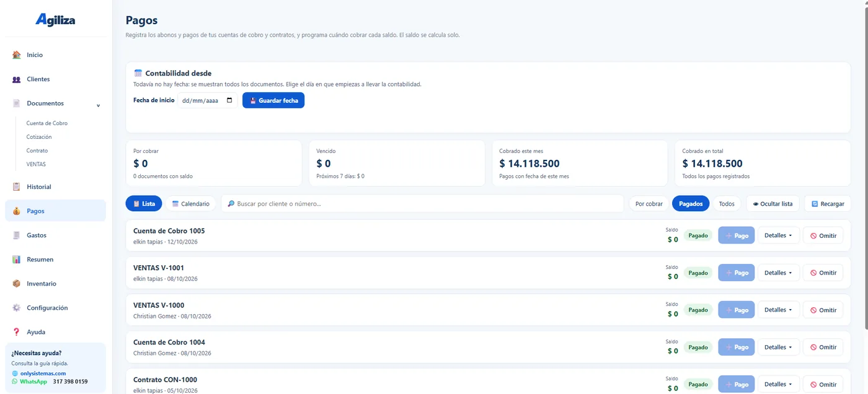Click the receipt icon beside Gastos
Image resolution: width=868 pixels, height=394 pixels.
pos(17,235)
